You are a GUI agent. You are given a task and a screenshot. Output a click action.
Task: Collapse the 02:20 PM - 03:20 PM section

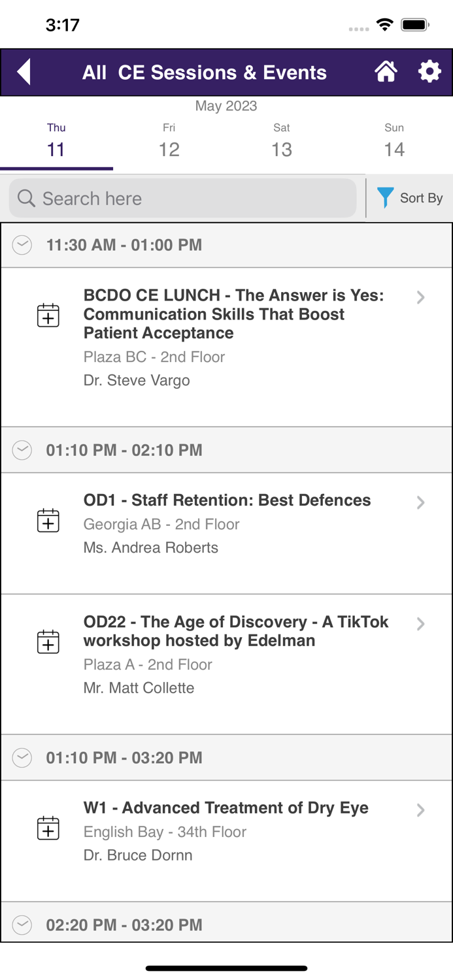(x=22, y=924)
